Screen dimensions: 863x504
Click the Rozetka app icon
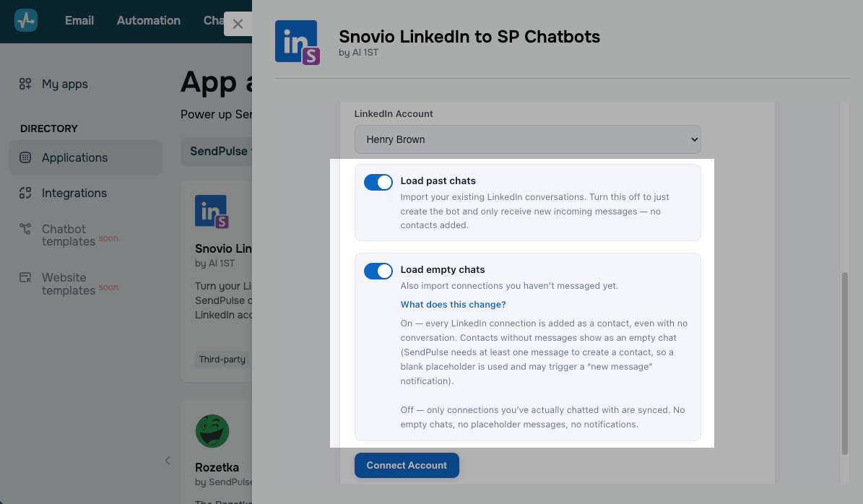(212, 431)
